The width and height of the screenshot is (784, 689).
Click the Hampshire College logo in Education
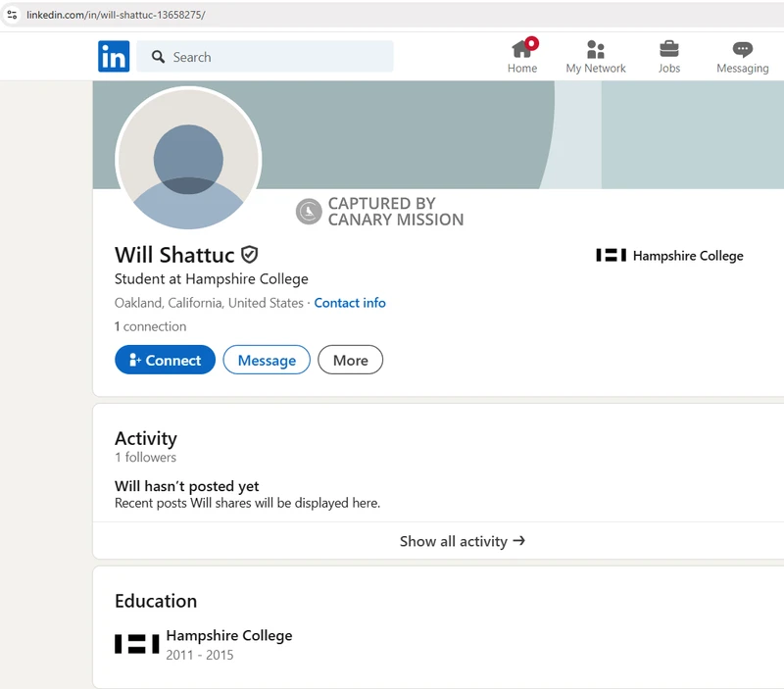tap(136, 644)
